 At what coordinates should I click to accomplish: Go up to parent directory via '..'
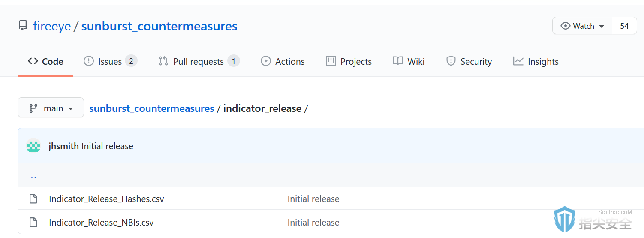coord(33,175)
